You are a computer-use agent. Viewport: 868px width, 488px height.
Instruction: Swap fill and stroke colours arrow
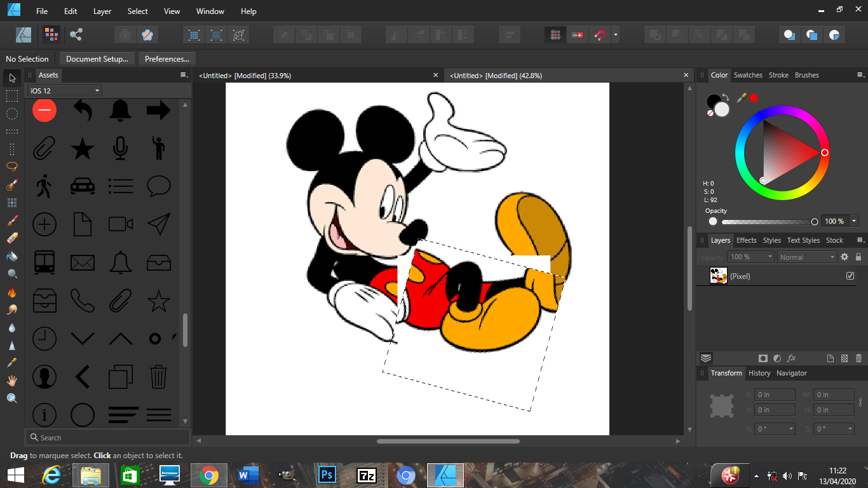725,97
